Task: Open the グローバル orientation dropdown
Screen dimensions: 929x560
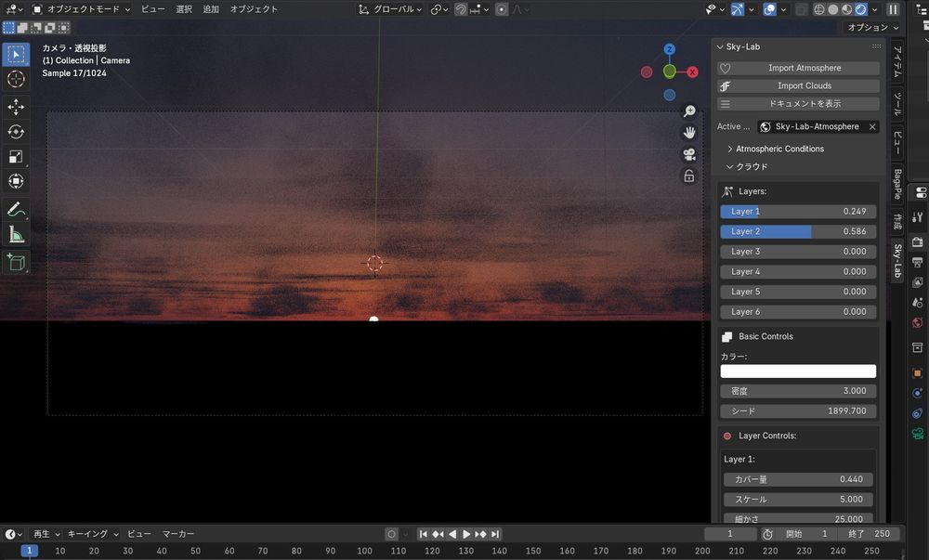Action: [x=391, y=9]
